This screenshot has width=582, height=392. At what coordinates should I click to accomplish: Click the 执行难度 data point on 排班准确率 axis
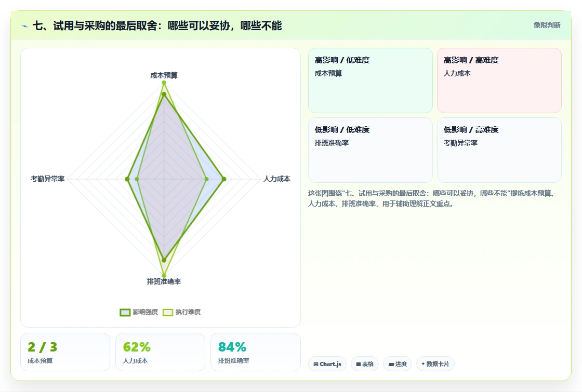tap(164, 276)
